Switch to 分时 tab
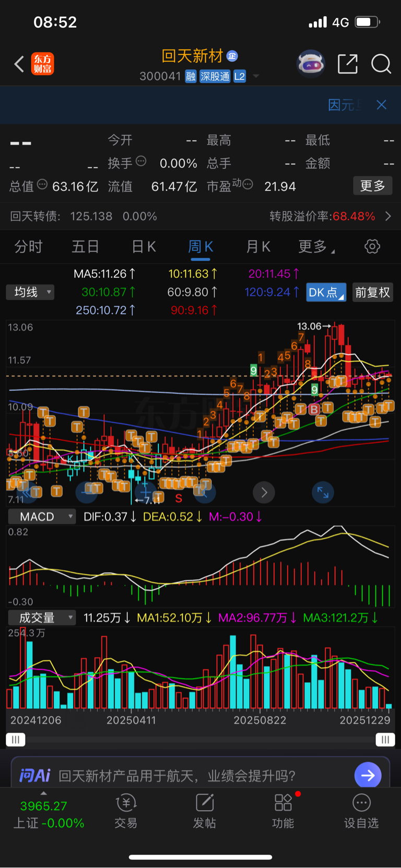 [28, 246]
